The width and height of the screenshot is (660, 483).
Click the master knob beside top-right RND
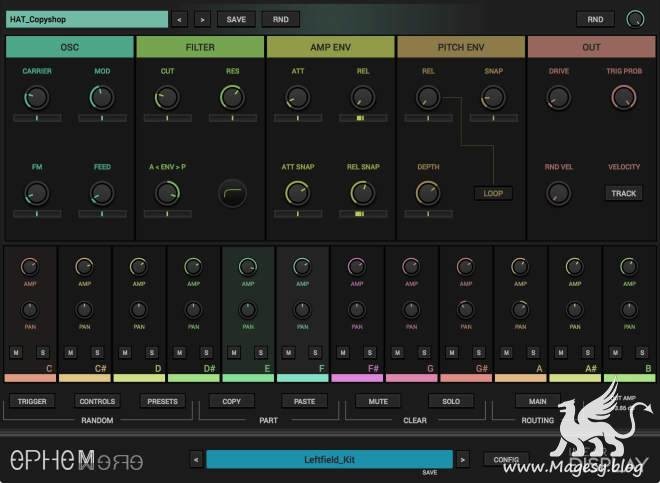[635, 19]
